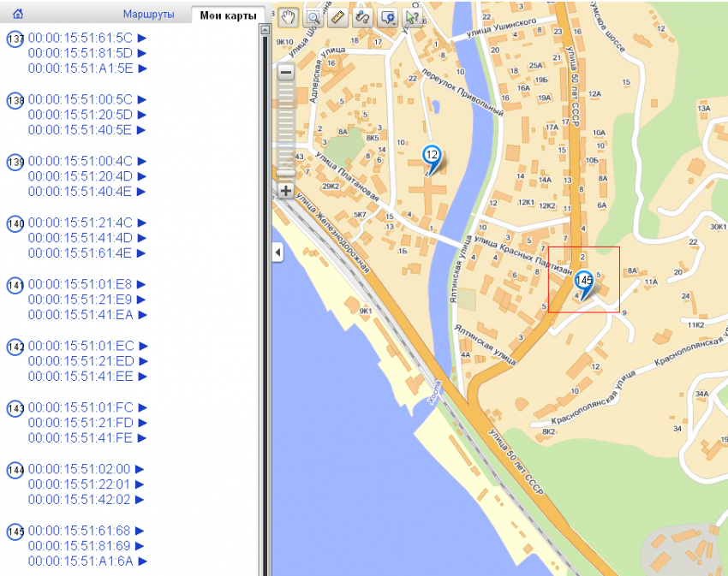Expand arrow next to 00:00:15:51:61:5C
The height and width of the screenshot is (576, 728).
point(143,38)
